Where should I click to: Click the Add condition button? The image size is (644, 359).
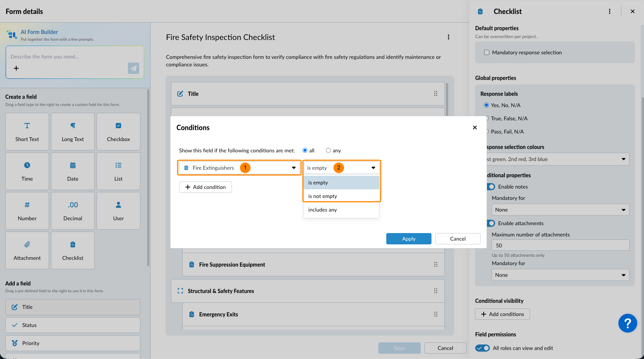205,187
